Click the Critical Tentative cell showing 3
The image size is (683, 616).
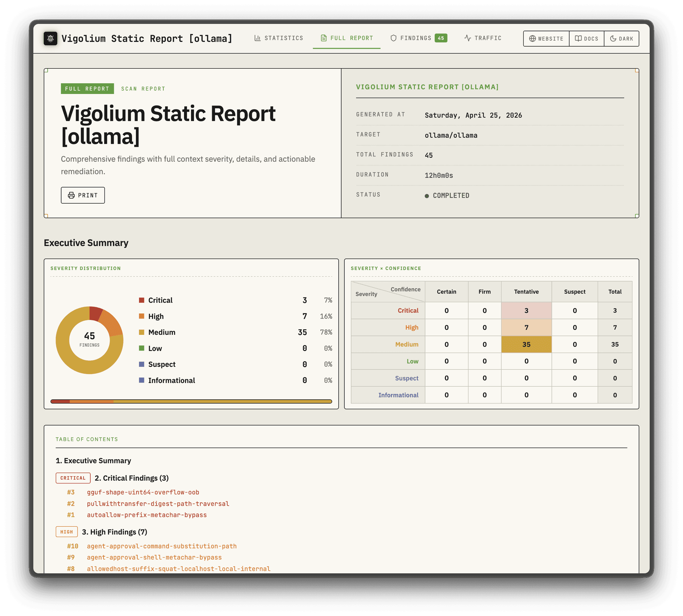pyautogui.click(x=526, y=311)
